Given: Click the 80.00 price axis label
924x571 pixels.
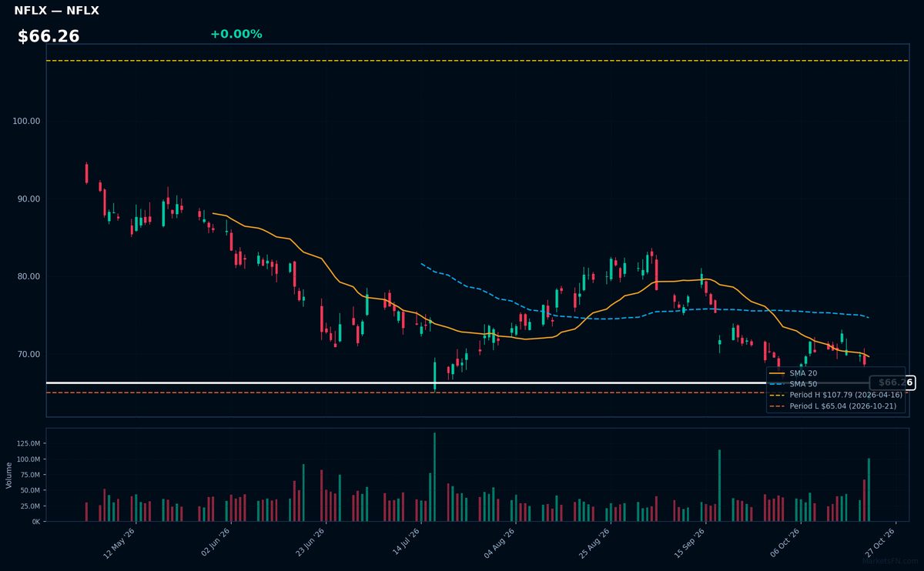Looking at the screenshot, I should [x=29, y=276].
